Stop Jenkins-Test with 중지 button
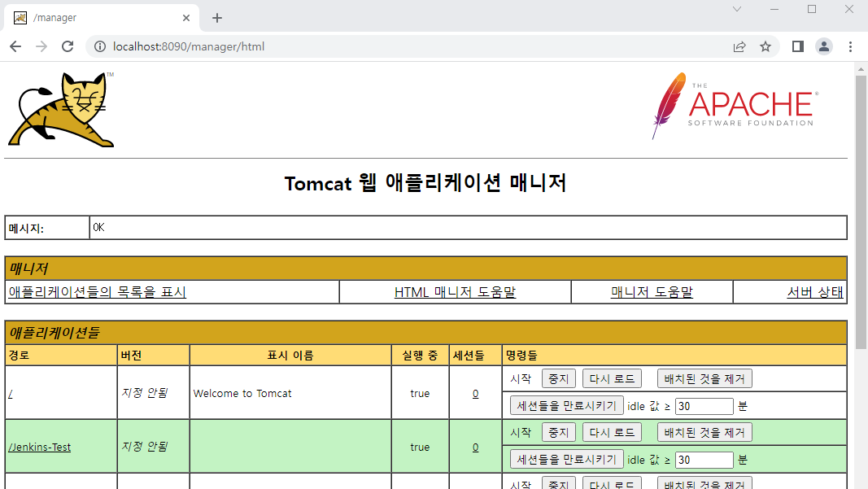 click(x=559, y=433)
